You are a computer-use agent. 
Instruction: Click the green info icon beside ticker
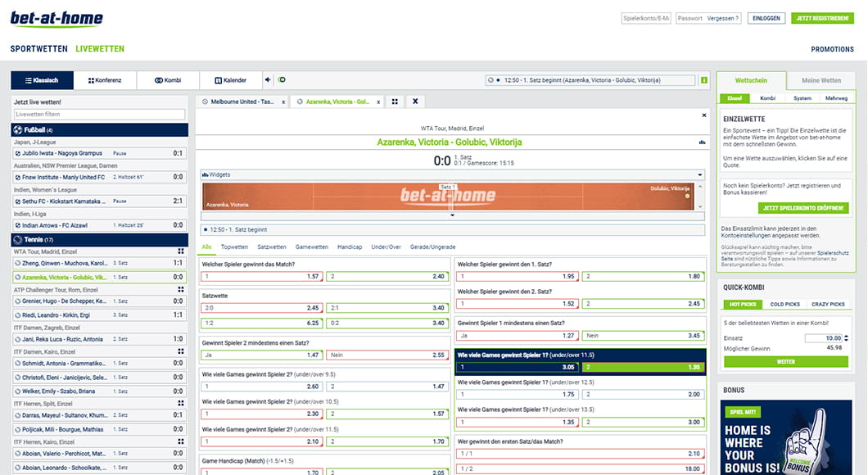coord(703,80)
